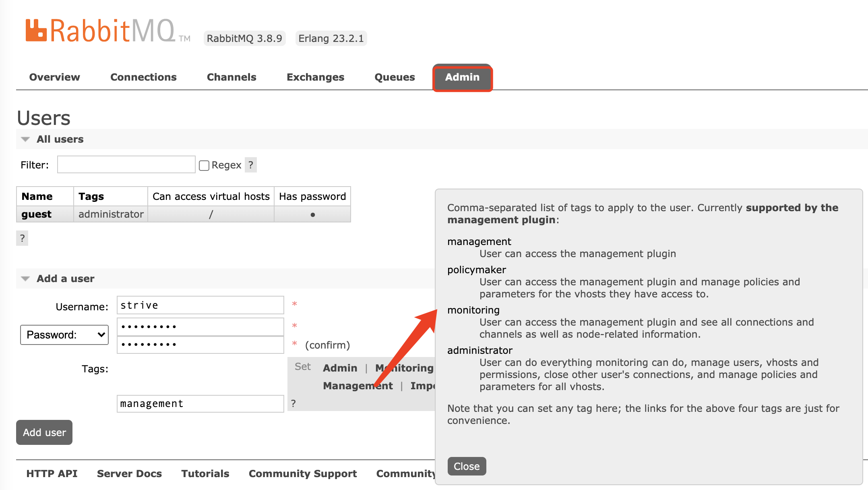Viewport: 868px width, 490px height.
Task: Open the Community Support link
Action: click(x=303, y=473)
